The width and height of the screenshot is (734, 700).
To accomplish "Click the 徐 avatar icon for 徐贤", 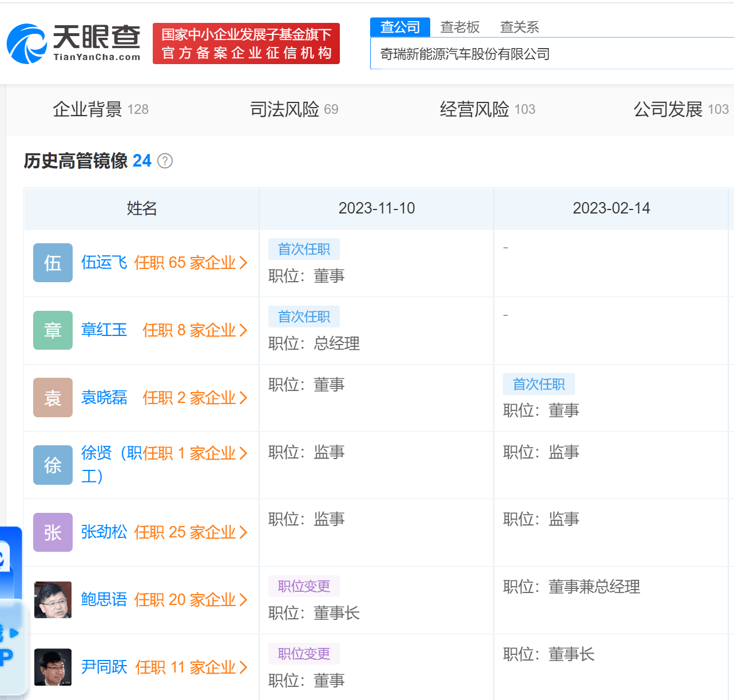I will tap(53, 465).
